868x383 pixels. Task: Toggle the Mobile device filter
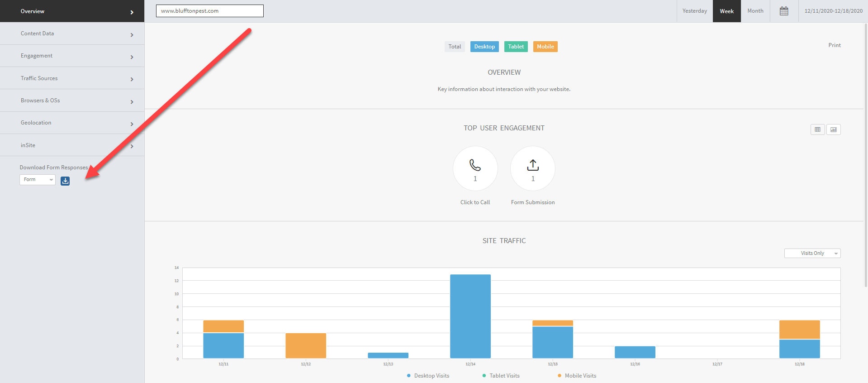545,47
